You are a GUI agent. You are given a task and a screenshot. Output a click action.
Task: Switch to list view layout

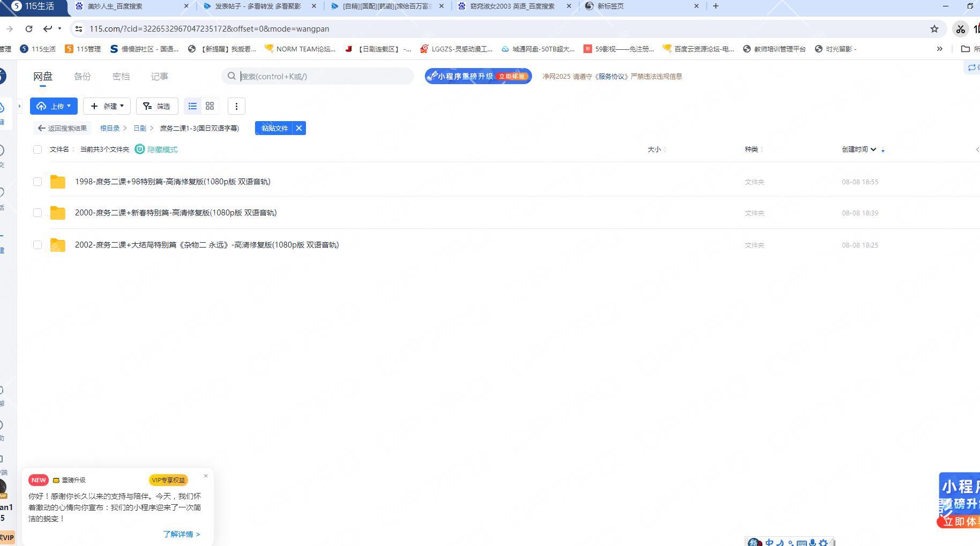point(192,106)
